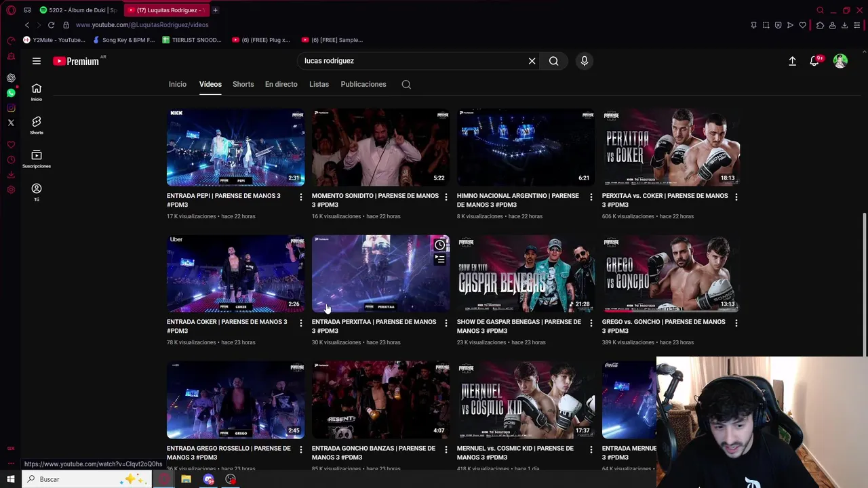The image size is (868, 488).
Task: Select the channel Vídeos tab
Action: [x=210, y=85]
